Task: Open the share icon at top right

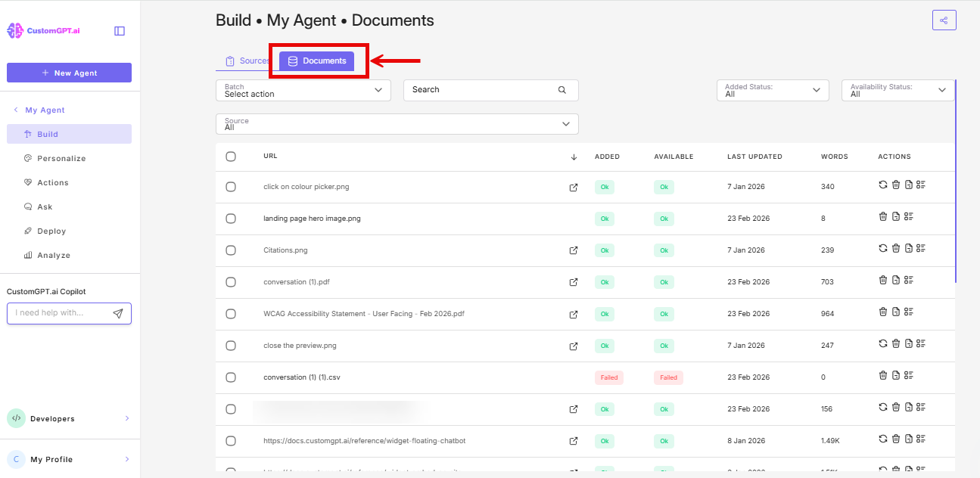Action: coord(944,20)
